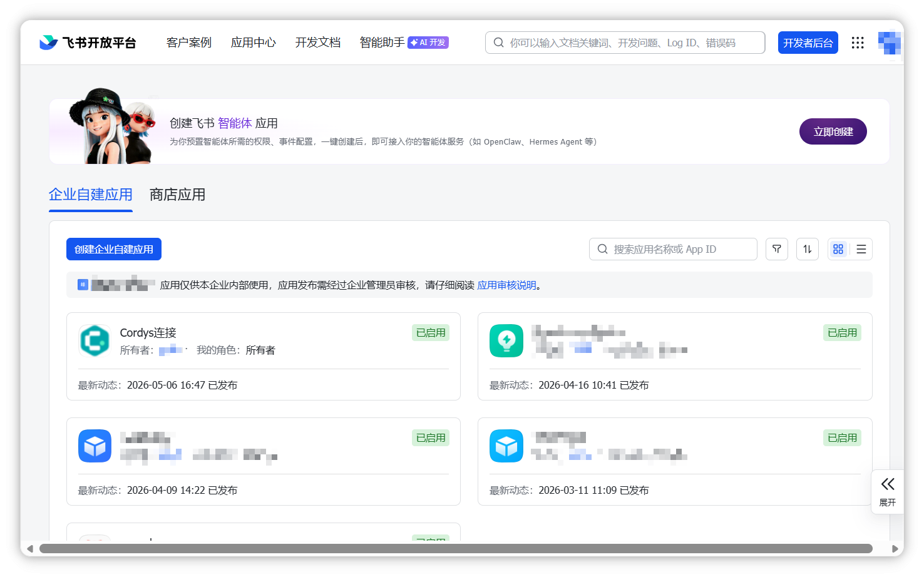Open the 应用审核说明 link
Viewport: 924px width, 577px height.
[507, 285]
